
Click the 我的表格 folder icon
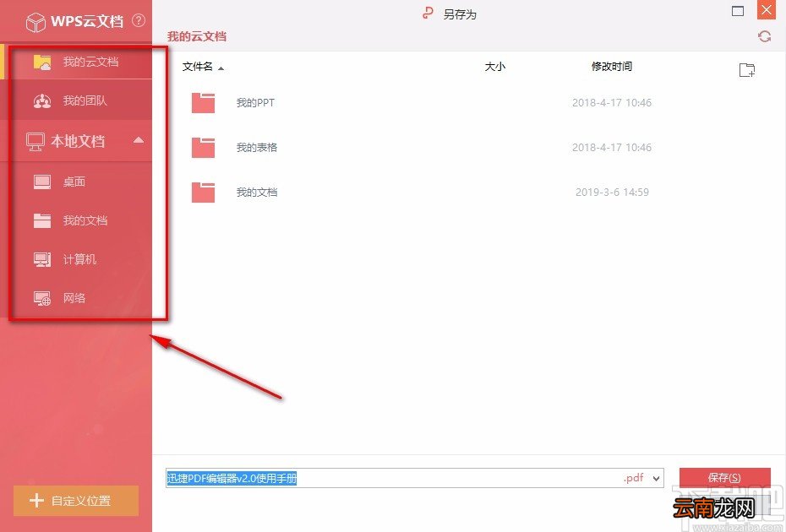203,148
